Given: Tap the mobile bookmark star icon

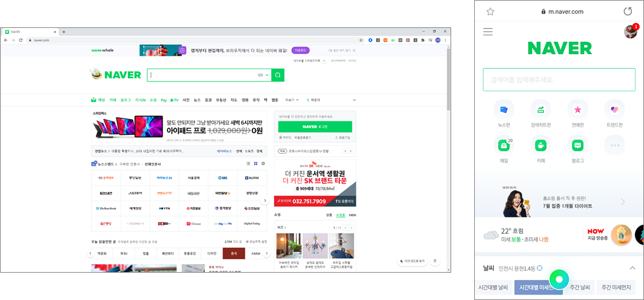Looking at the screenshot, I should coord(490,12).
